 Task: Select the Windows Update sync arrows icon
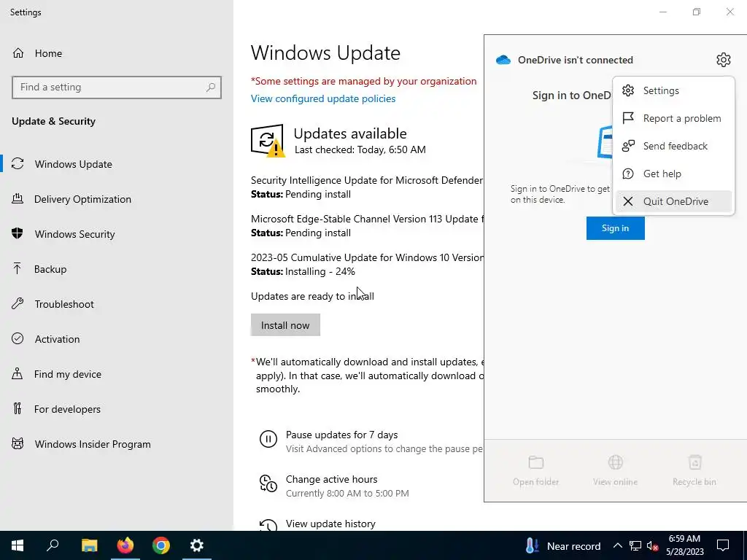[x=18, y=164]
